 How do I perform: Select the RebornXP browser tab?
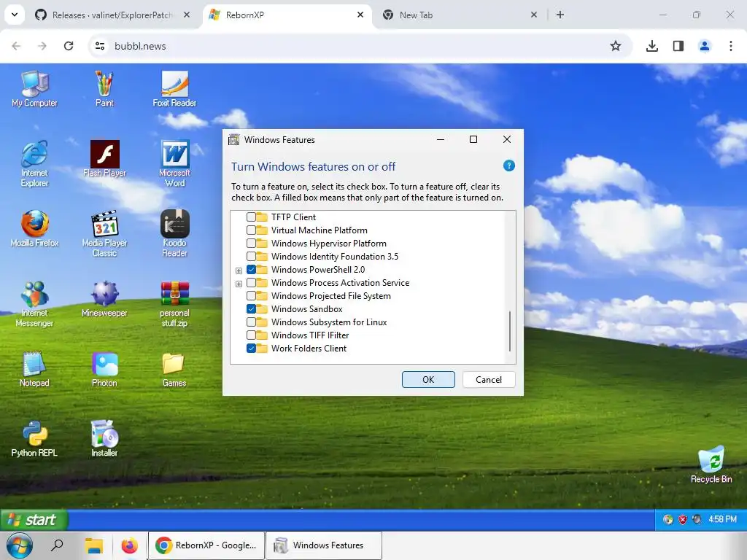(287, 15)
